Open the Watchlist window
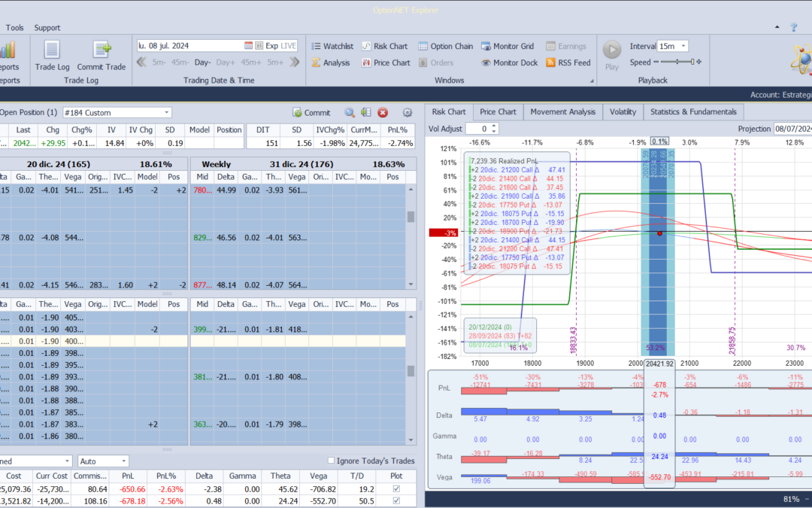 pyautogui.click(x=332, y=46)
